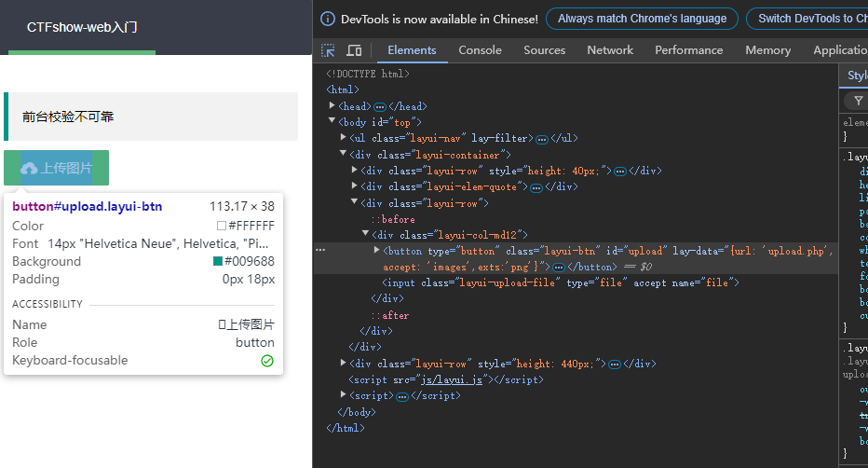Click the 上传图片 upload button
This screenshot has height=468, width=868.
57,168
